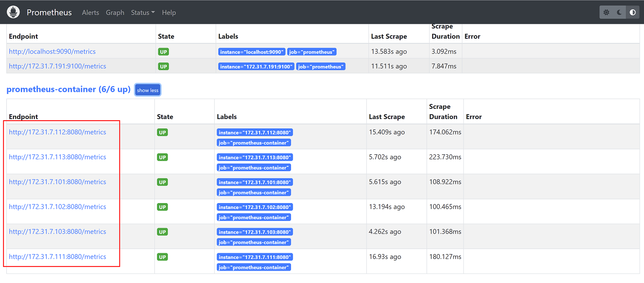Open 172.31.7.113:8080 metrics link

57,157
